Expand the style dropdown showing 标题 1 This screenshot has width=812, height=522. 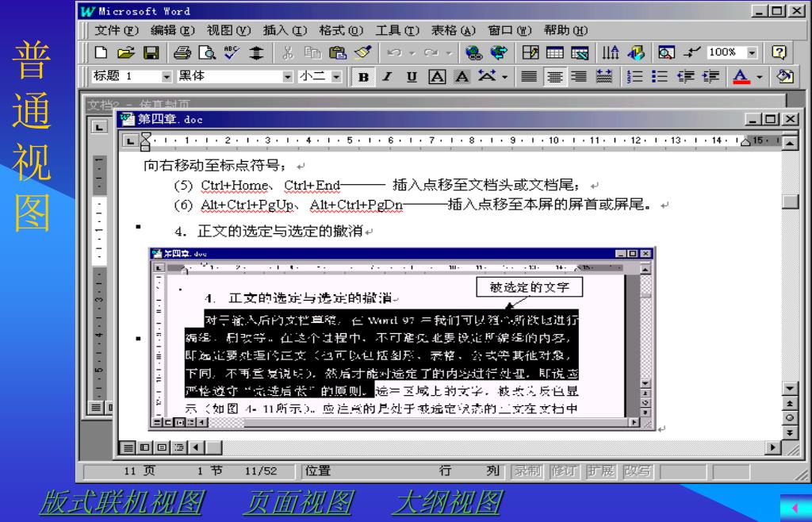pyautogui.click(x=167, y=77)
